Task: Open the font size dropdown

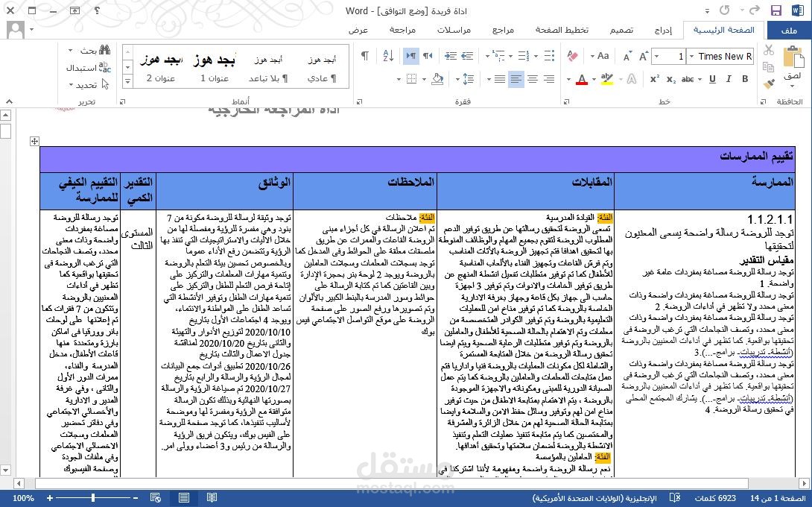Action: (x=657, y=56)
